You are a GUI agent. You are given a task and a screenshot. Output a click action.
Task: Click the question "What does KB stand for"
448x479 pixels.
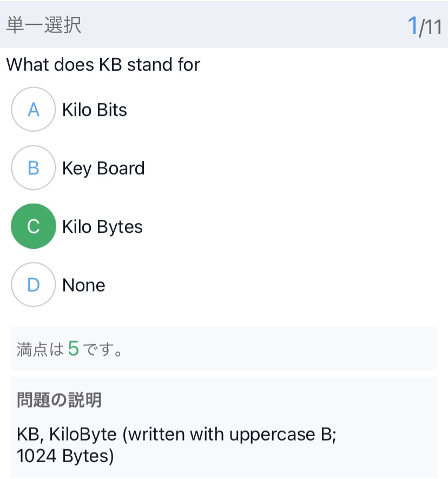[103, 65]
